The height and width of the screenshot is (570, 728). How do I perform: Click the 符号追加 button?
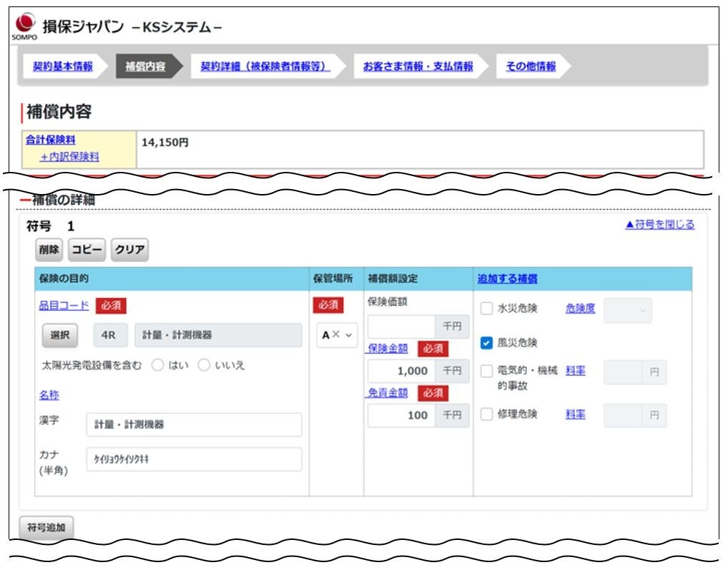tap(47, 528)
